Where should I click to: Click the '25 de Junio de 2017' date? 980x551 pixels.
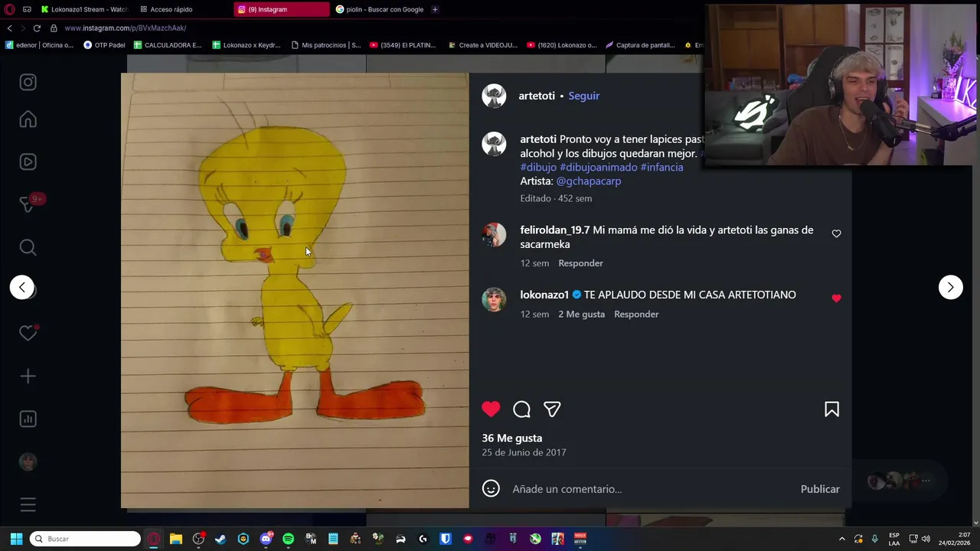pyautogui.click(x=524, y=452)
